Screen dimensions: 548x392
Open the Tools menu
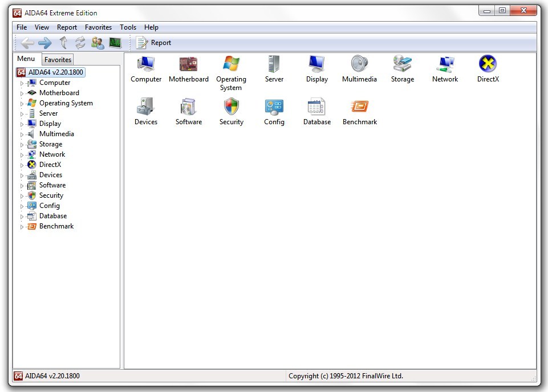[128, 27]
